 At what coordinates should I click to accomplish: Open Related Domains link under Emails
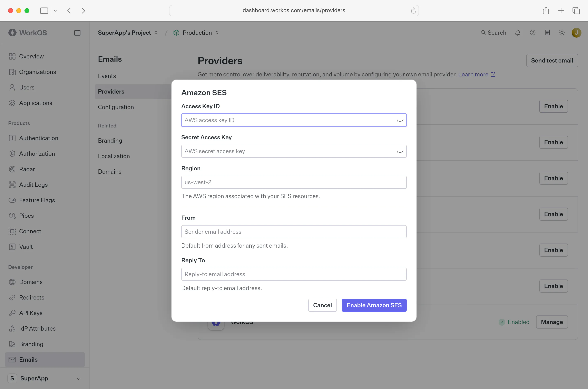point(110,172)
